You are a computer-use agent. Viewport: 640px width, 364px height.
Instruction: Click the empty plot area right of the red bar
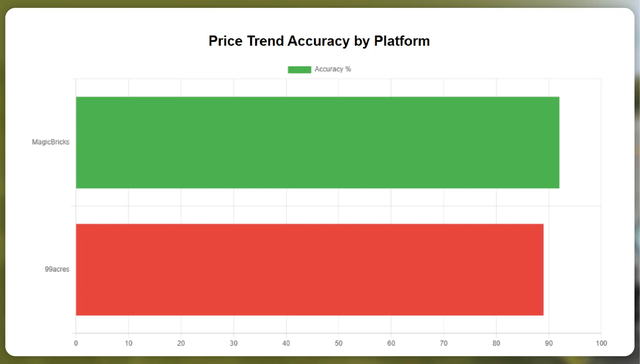[572, 270]
